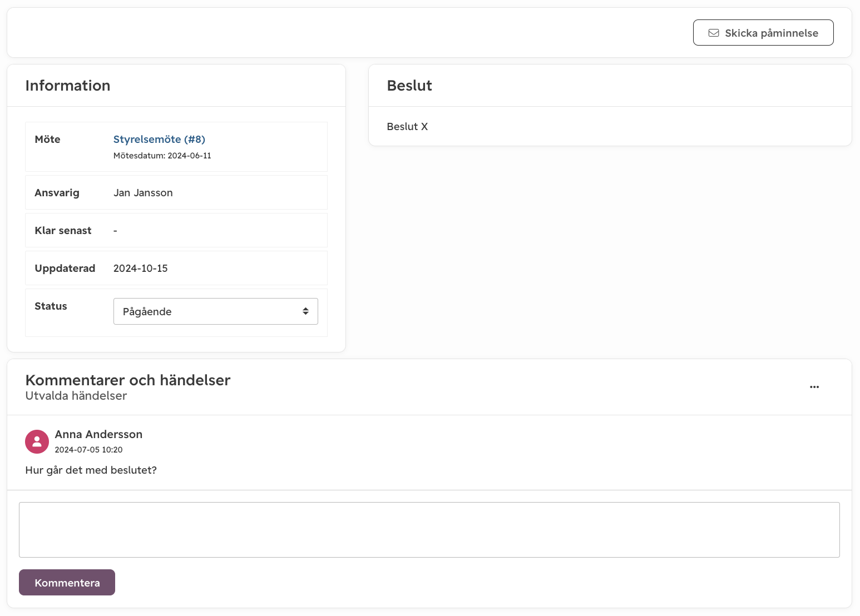860x616 pixels.
Task: Click the Information panel heading
Action: click(x=68, y=86)
